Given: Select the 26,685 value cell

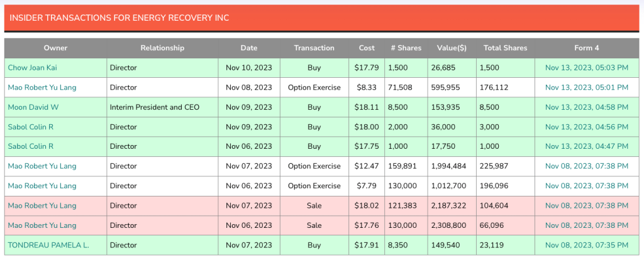Looking at the screenshot, I should coord(452,68).
